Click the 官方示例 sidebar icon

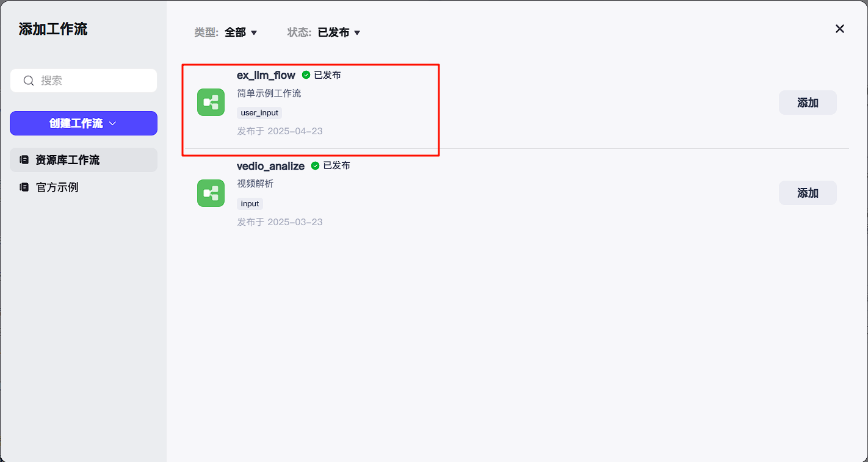(x=24, y=187)
